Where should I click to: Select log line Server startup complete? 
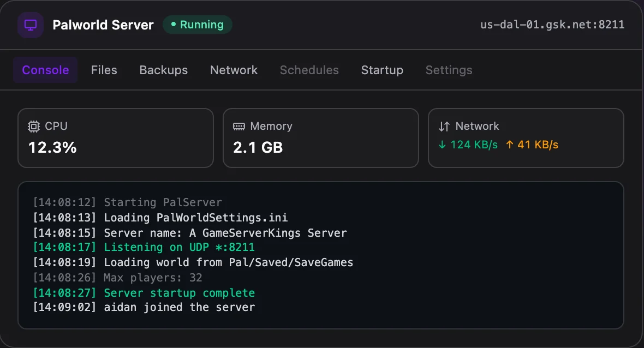(x=144, y=293)
